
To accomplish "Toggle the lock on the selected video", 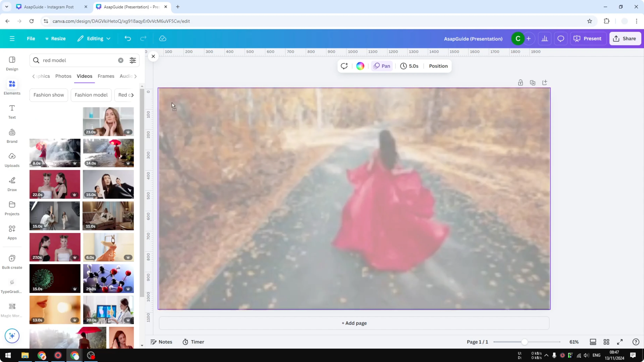I will pos(520,82).
